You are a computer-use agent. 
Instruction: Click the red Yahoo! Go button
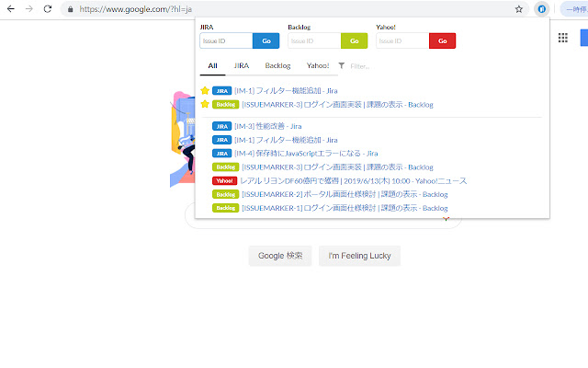click(442, 40)
